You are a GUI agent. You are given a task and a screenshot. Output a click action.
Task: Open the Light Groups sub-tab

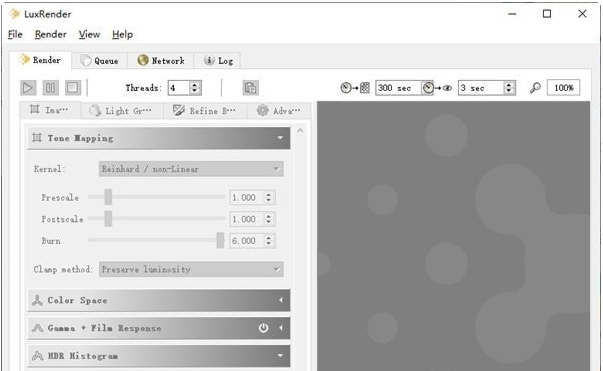[122, 111]
